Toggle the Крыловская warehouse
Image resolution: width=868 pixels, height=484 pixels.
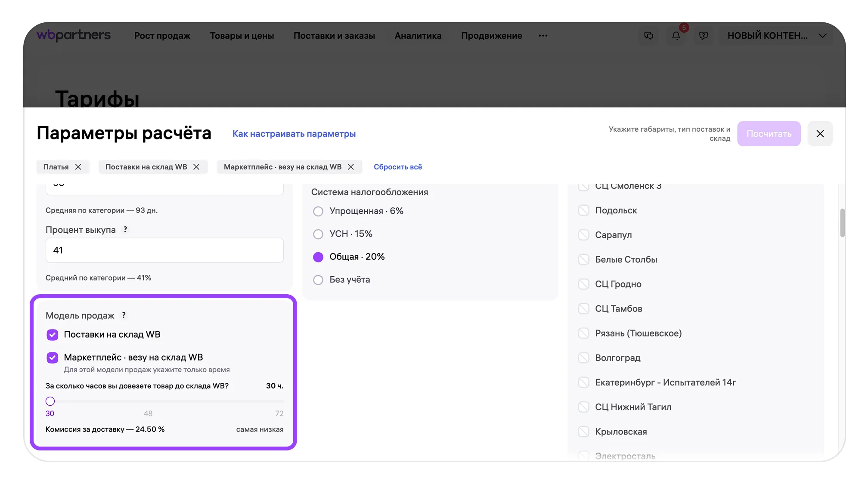pyautogui.click(x=584, y=432)
